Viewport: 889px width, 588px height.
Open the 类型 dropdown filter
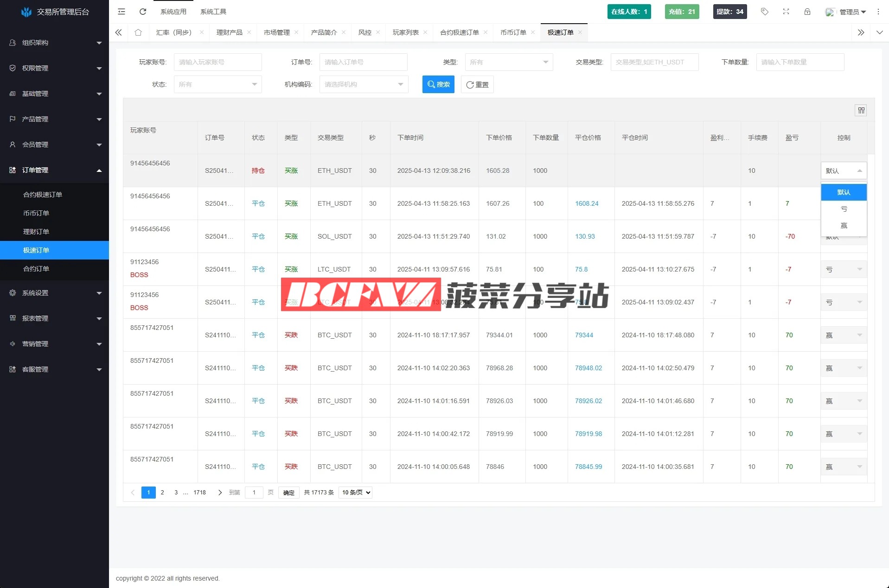click(508, 62)
